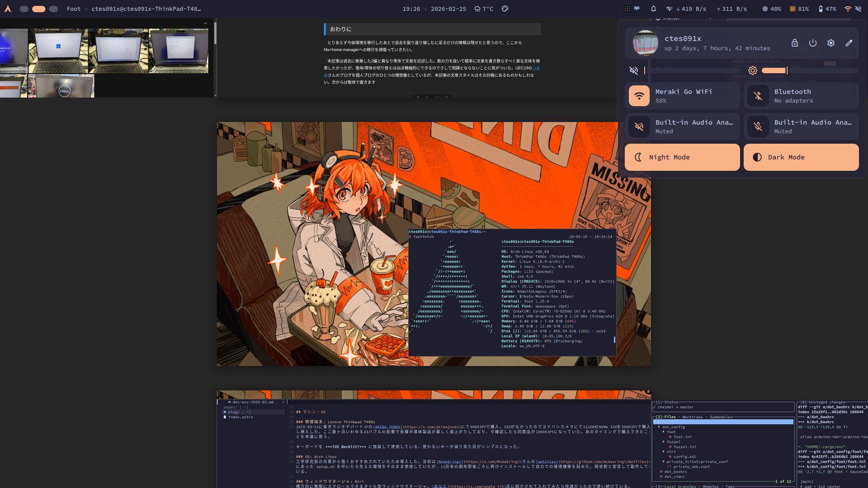Click the color palette icon in top bar
The width and height of the screenshot is (868, 488).
pyautogui.click(x=505, y=9)
